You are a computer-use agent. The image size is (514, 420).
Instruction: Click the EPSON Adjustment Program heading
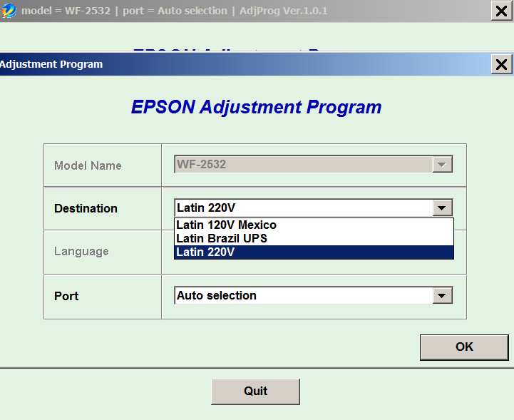[x=257, y=107]
